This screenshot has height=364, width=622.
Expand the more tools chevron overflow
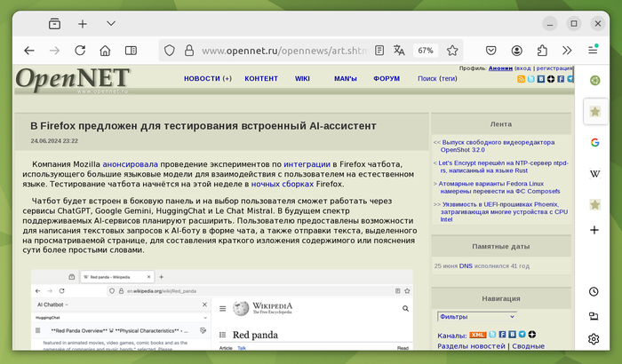[x=567, y=51]
